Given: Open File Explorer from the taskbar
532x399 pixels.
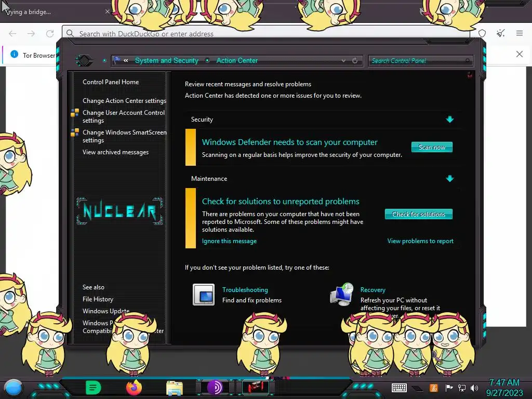Looking at the screenshot, I should pyautogui.click(x=175, y=388).
